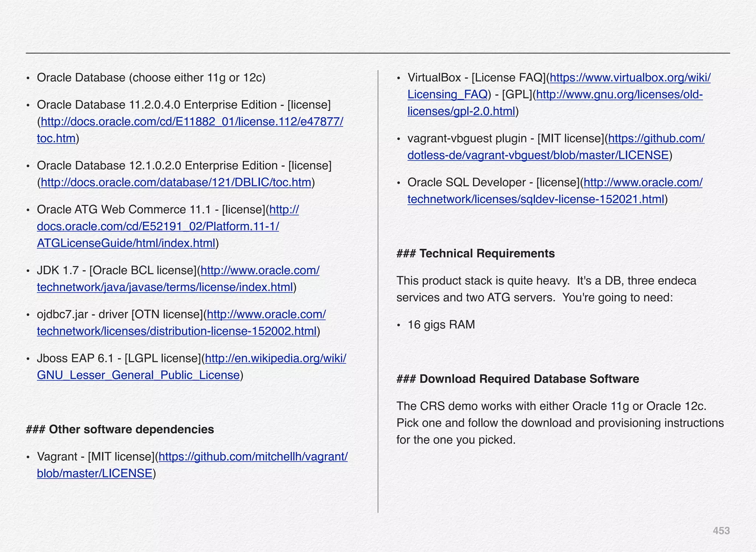Open the Oracle Database 12.1.0.2.0 DBLIC license link

point(176,182)
